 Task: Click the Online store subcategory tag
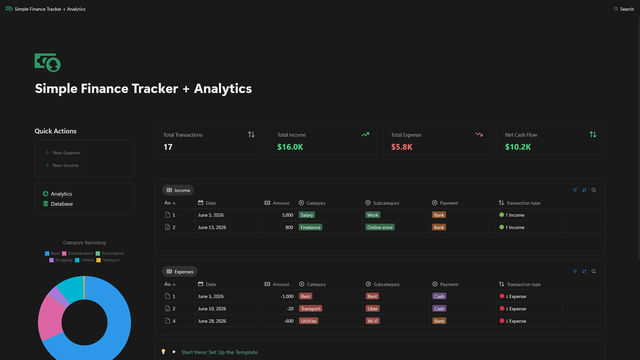tap(380, 227)
